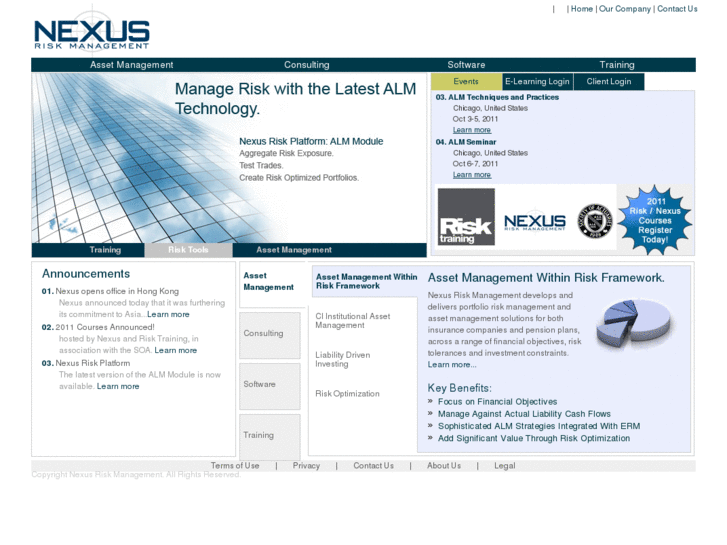Open Asset Management in main navigation bar
Screen dimensions: 727x545
point(132,65)
